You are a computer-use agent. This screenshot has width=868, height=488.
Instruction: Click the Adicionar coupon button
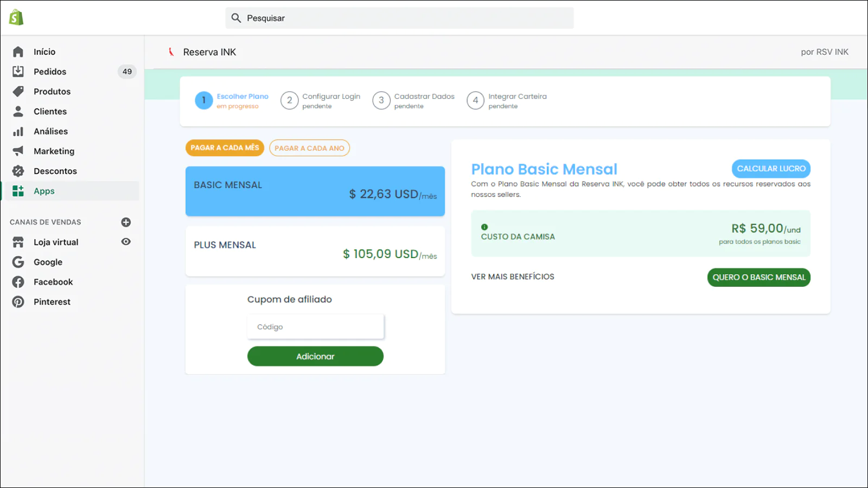click(315, 356)
